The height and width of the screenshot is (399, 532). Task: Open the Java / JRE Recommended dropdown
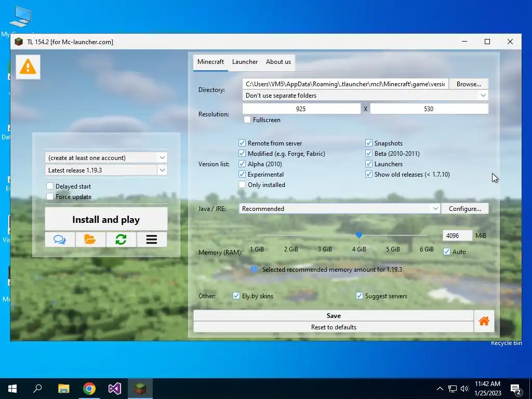click(339, 209)
